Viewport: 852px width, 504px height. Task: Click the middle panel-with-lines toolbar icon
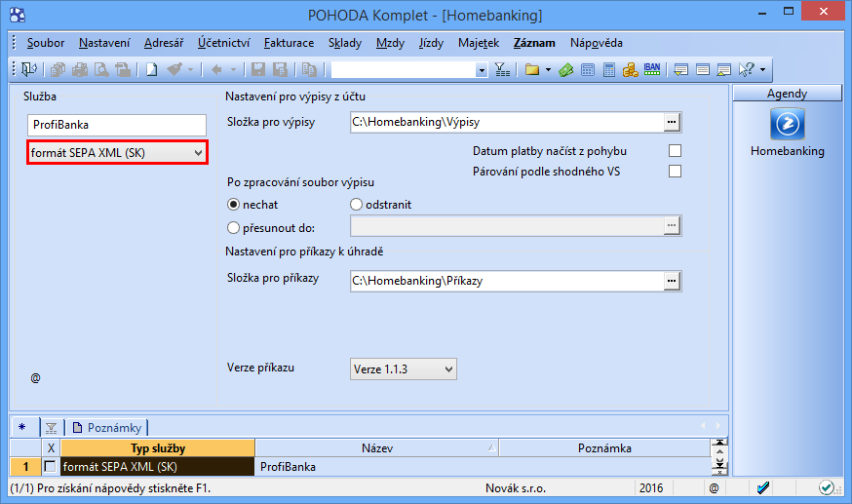pos(703,69)
